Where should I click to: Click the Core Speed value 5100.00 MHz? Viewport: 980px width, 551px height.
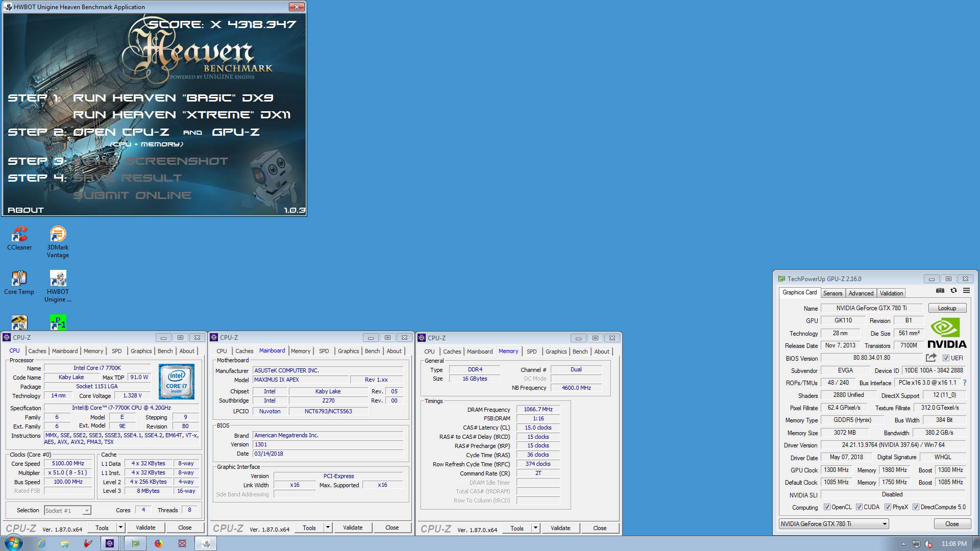click(x=68, y=464)
